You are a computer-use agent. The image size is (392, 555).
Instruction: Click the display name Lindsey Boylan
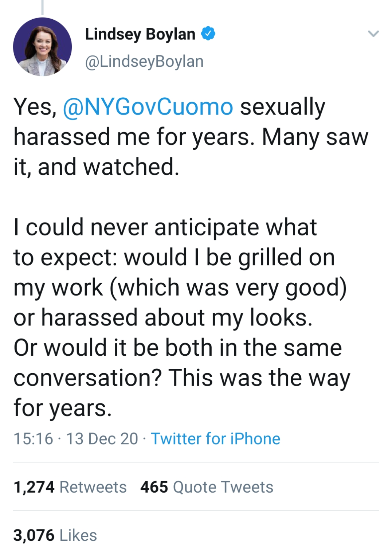[140, 34]
